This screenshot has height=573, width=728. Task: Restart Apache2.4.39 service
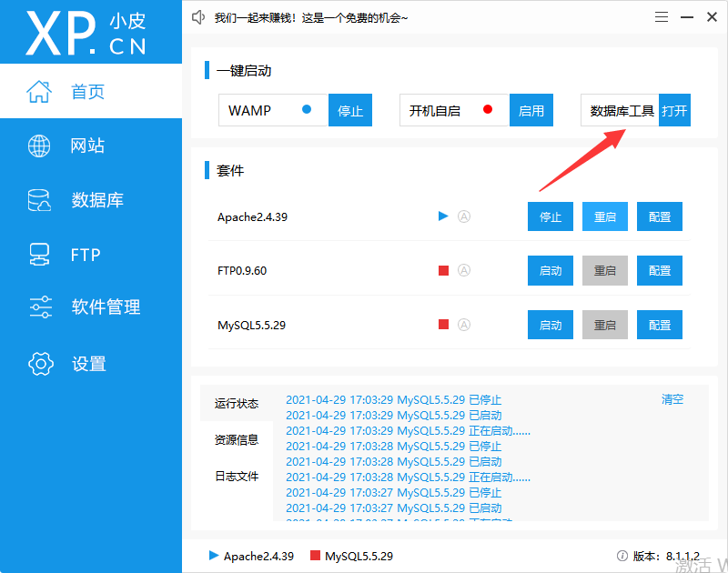605,216
